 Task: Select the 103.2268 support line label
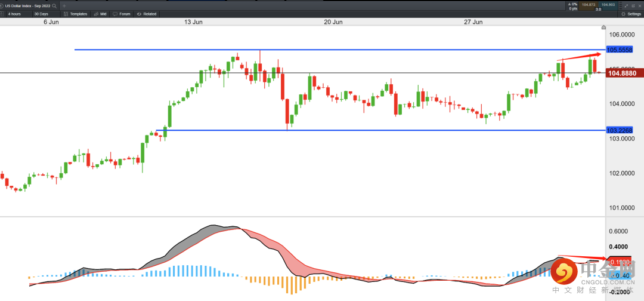[619, 130]
